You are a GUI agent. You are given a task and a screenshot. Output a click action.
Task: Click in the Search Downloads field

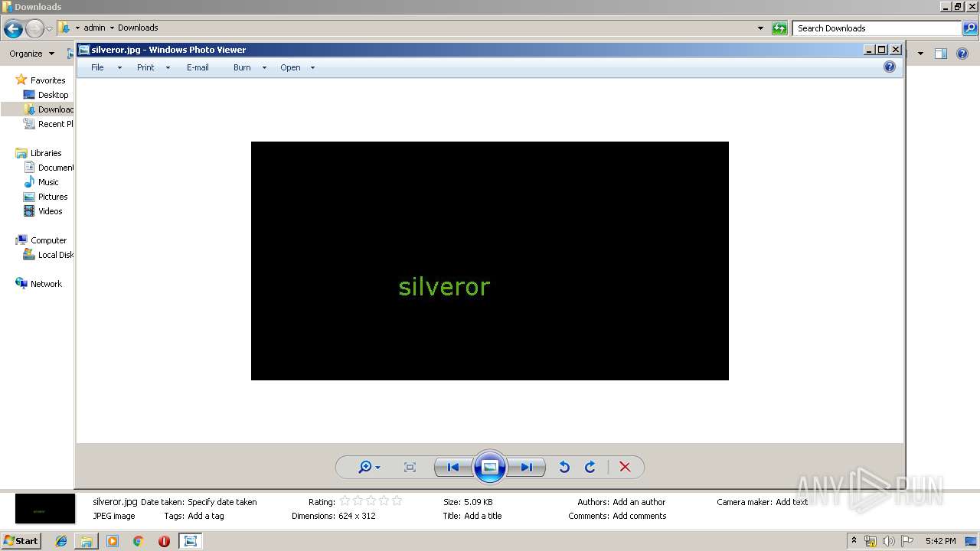click(x=877, y=28)
